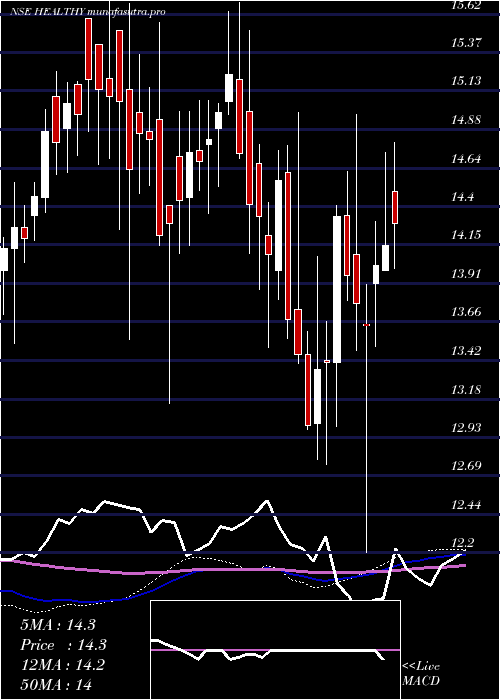Click the 12MA : 14.2 legend entry

62,665
